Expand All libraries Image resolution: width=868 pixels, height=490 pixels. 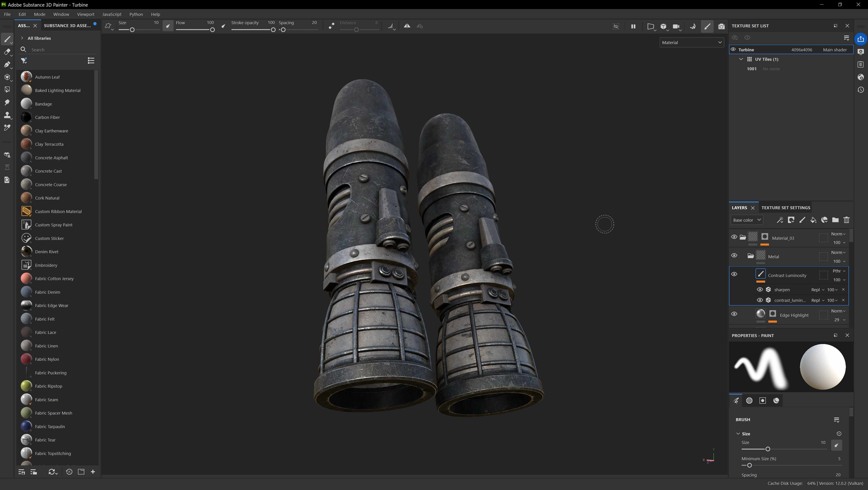[x=22, y=38]
